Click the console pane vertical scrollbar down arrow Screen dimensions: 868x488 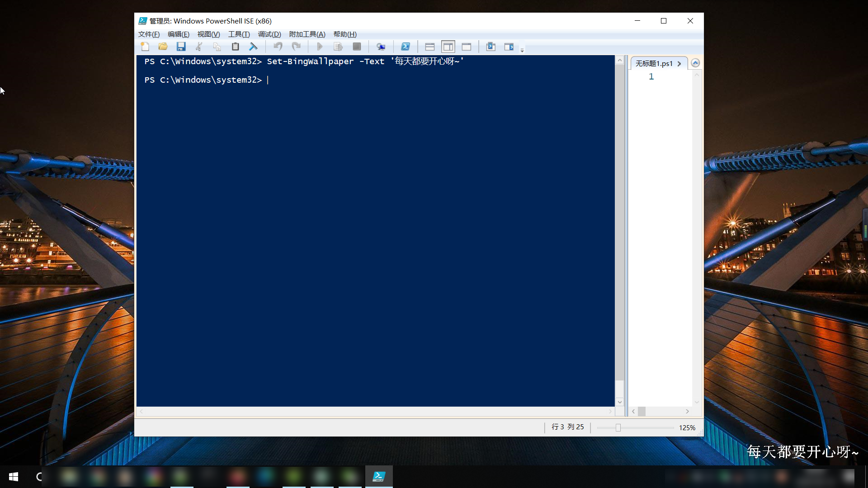tap(620, 402)
